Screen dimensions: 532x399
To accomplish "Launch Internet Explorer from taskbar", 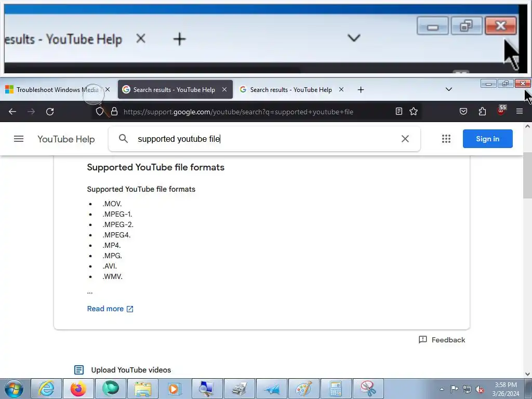I will 46,389.
